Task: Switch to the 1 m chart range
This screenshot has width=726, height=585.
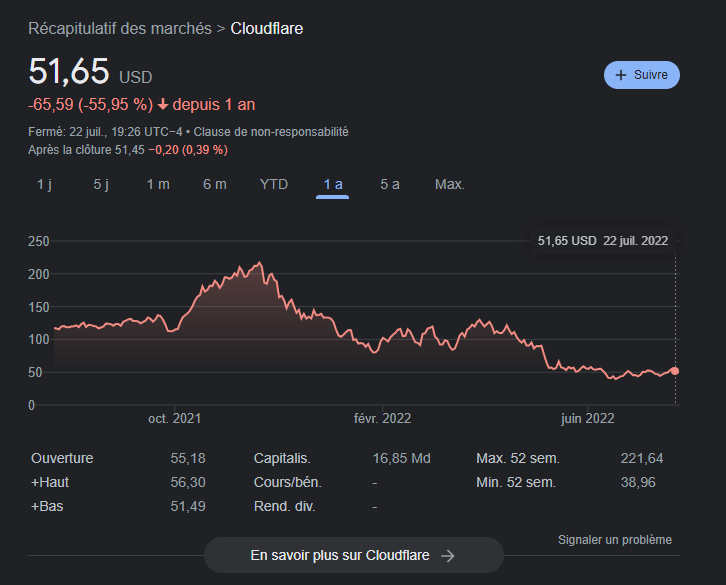Action: pos(158,184)
